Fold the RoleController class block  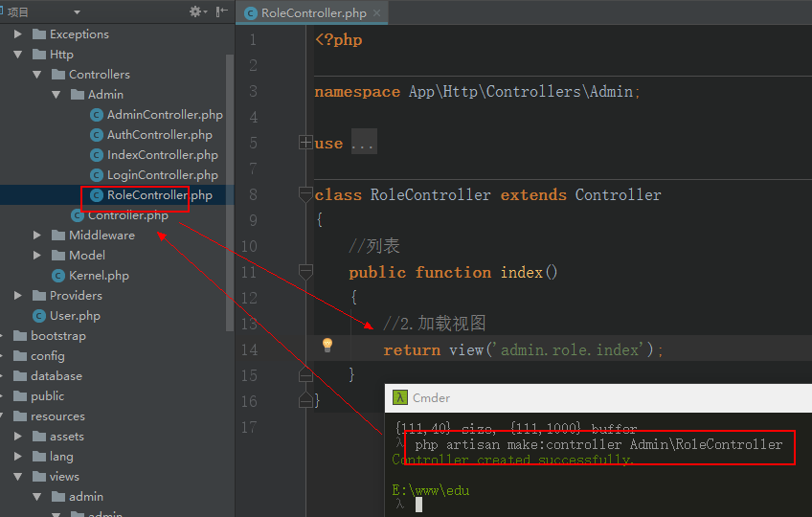[x=305, y=194]
